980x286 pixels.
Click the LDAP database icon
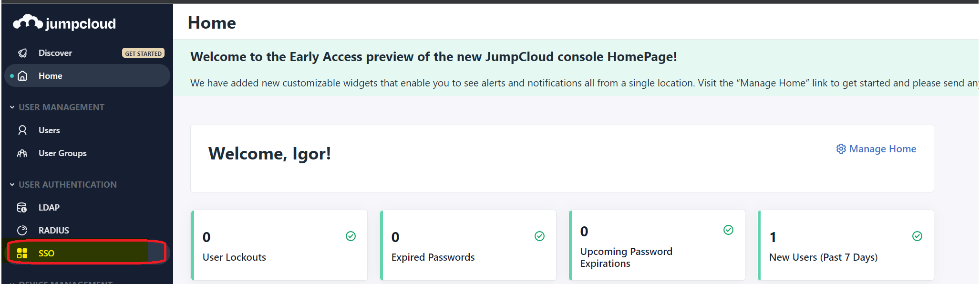(22, 208)
